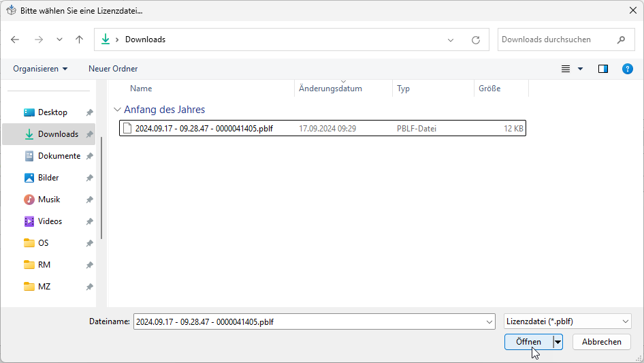
Task: Sort files by Änderungsdatum column
Action: tap(331, 89)
